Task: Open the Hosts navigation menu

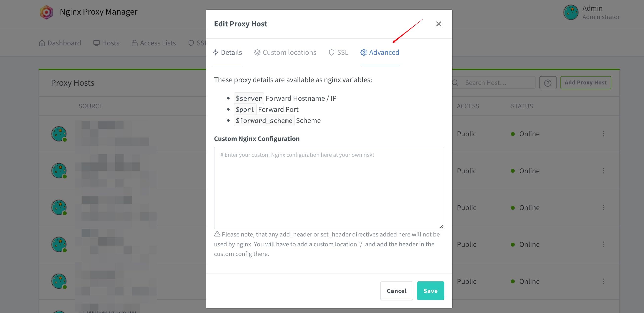Action: coord(106,43)
